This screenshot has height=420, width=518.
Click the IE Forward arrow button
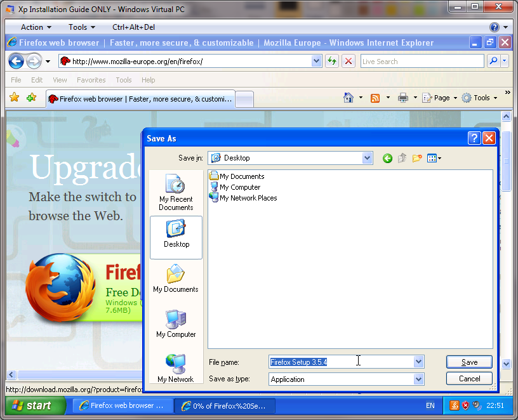coord(34,61)
